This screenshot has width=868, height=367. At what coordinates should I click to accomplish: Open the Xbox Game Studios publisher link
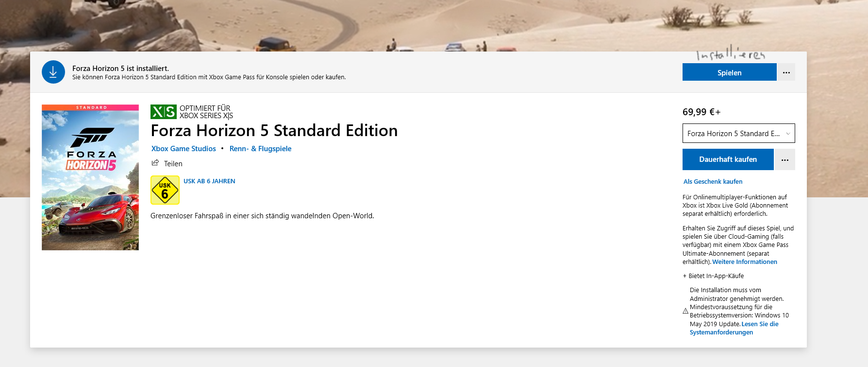coord(184,149)
